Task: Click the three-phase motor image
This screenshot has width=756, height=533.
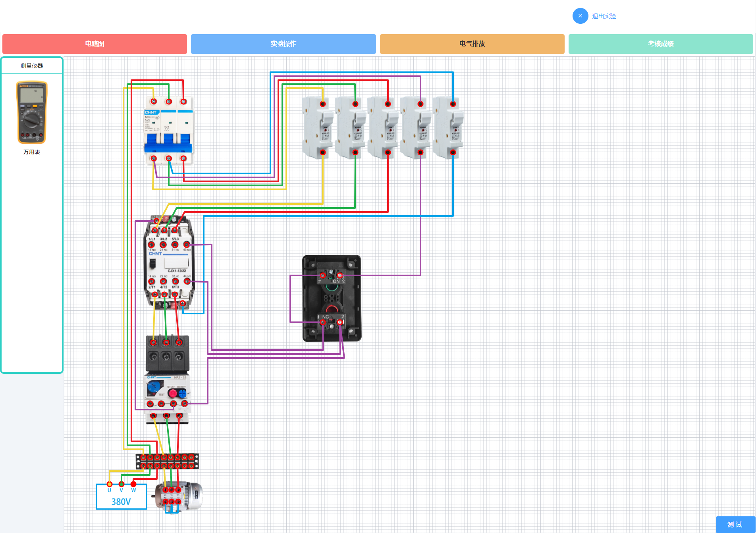Action: tap(178, 496)
